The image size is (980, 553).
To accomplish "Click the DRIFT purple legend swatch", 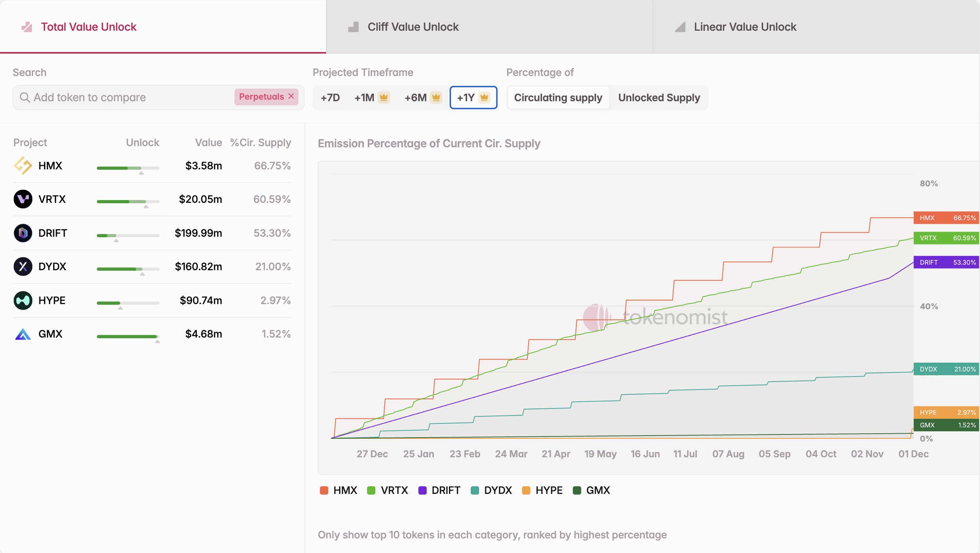I will tap(423, 490).
